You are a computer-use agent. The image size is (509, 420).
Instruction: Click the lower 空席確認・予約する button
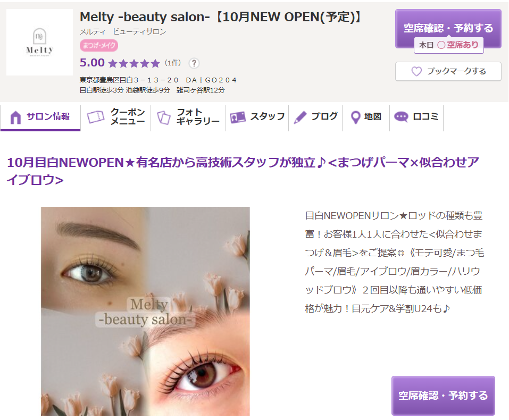(443, 396)
